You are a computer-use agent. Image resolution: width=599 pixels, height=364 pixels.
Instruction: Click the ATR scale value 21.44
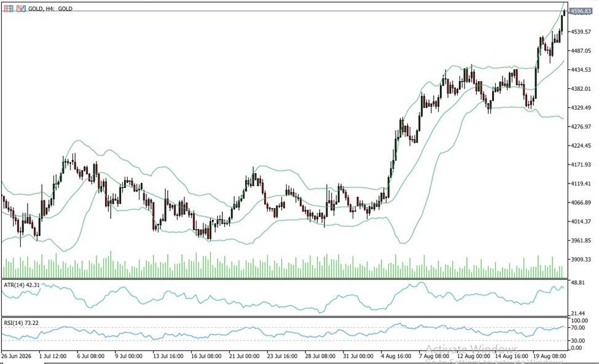click(577, 313)
